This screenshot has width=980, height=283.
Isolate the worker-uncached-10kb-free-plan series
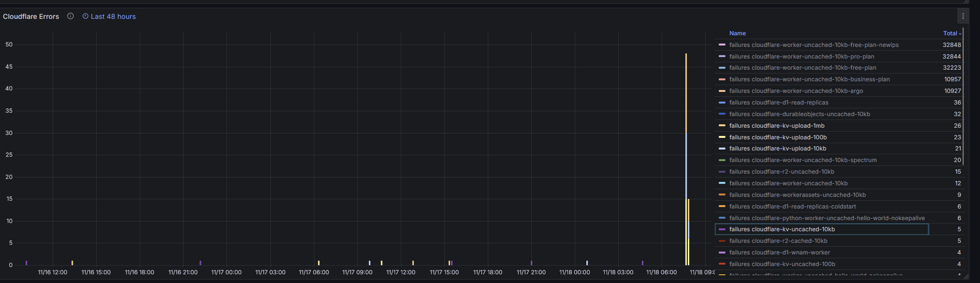click(803, 68)
